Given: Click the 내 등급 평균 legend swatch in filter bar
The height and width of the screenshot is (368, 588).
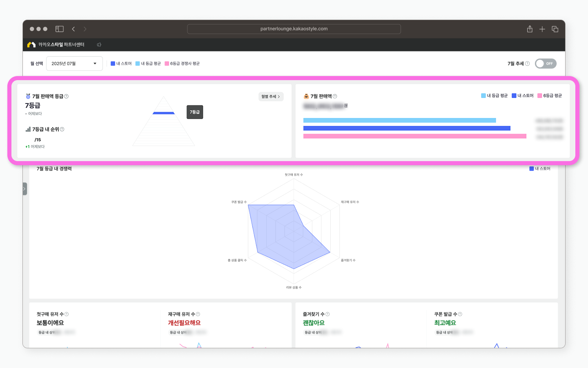Looking at the screenshot, I should click(x=138, y=63).
